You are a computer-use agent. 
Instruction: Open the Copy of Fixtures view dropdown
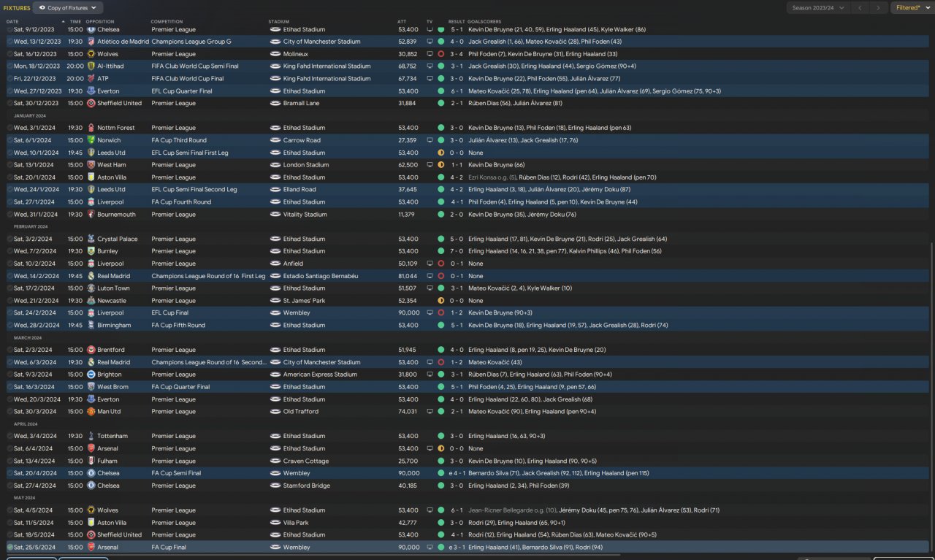pos(66,8)
